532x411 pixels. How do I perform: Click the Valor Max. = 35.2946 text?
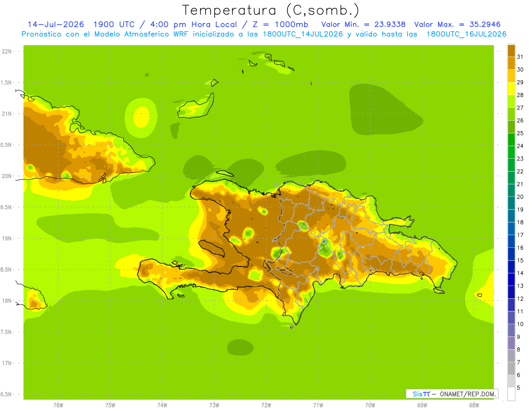[457, 24]
